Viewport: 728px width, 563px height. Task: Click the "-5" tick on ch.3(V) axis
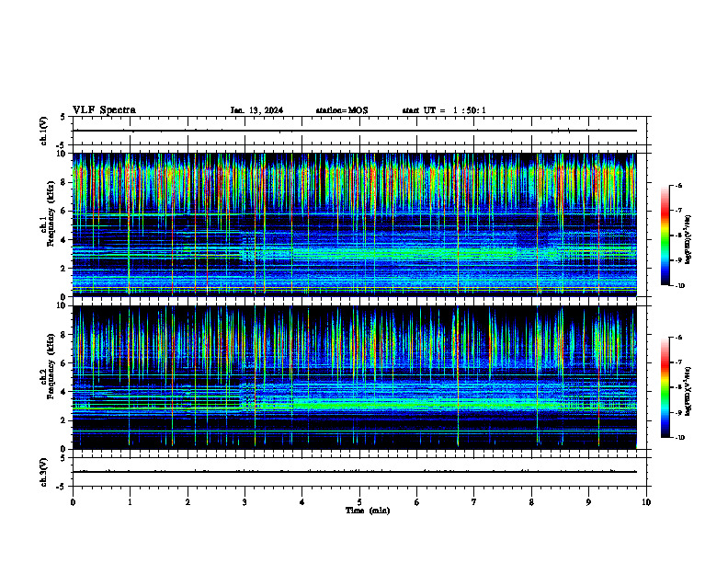click(x=62, y=487)
